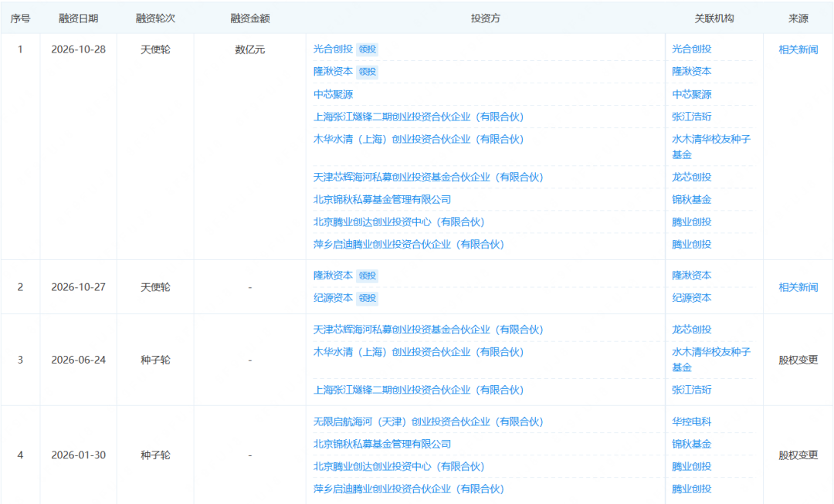The height and width of the screenshot is (504, 834).
Task: Click 领投 tag beside 隆湫资本 in 2026-10-28 row
Action: [367, 72]
